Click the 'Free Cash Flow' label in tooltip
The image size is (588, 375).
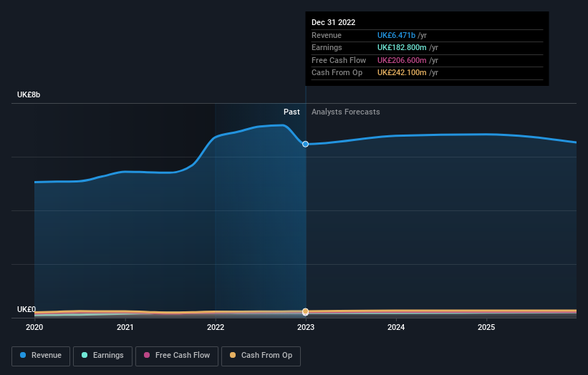point(339,60)
